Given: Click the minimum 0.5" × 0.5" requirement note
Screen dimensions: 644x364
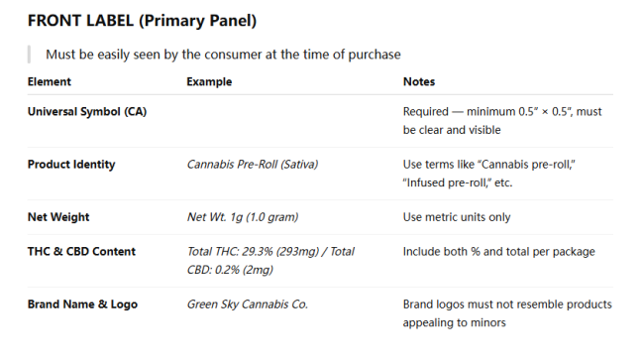Looking at the screenshot, I should pos(502,121).
